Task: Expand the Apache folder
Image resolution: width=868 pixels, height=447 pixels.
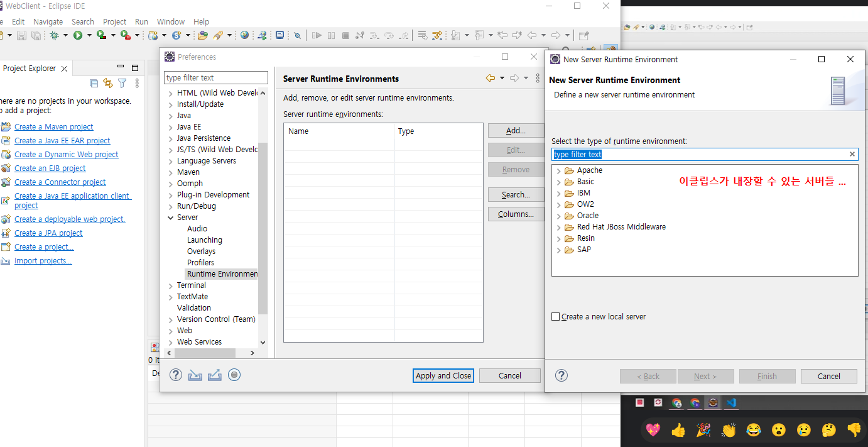Action: click(x=559, y=170)
